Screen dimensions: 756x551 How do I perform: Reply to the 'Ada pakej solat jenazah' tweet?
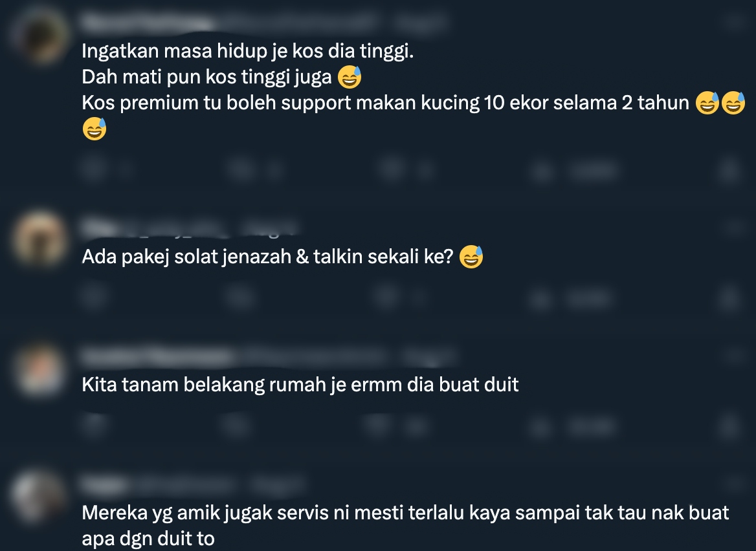click(x=94, y=296)
